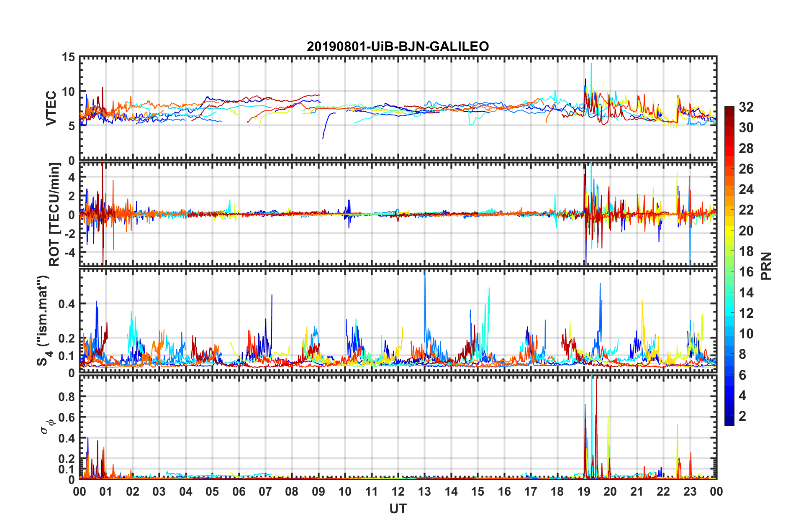Click the ROT [TECU/min] axis label
The width and height of the screenshot is (796, 532).
click(54, 215)
